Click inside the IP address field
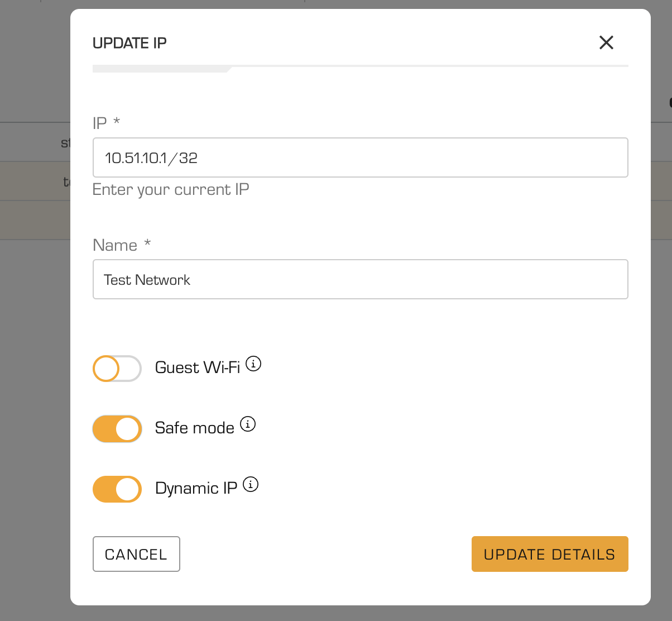Viewport: 672px width, 621px height. (x=360, y=157)
